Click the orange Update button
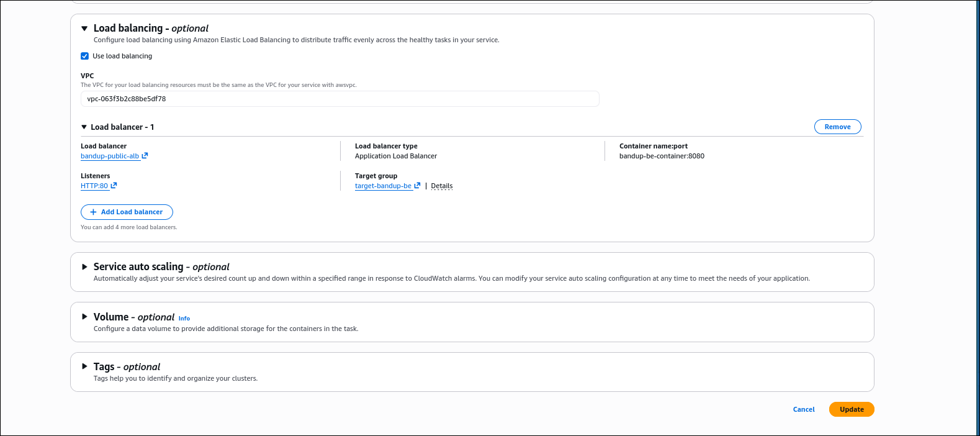 pos(852,409)
